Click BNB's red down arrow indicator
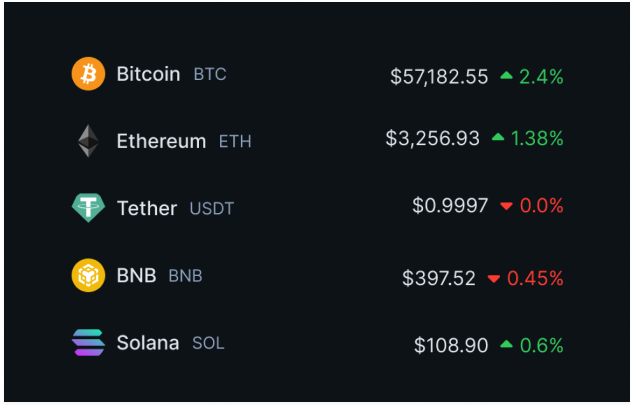The image size is (634, 408). tap(493, 278)
